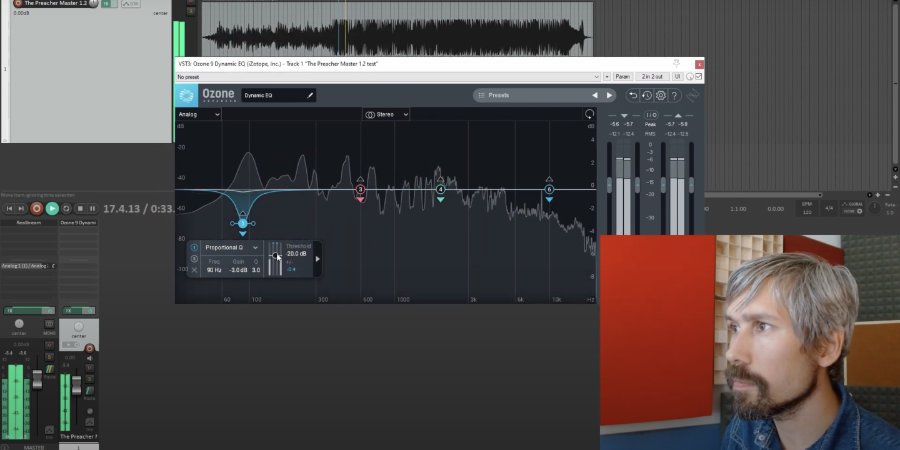
Task: Click I/O link button in Ozone meters
Action: (651, 115)
